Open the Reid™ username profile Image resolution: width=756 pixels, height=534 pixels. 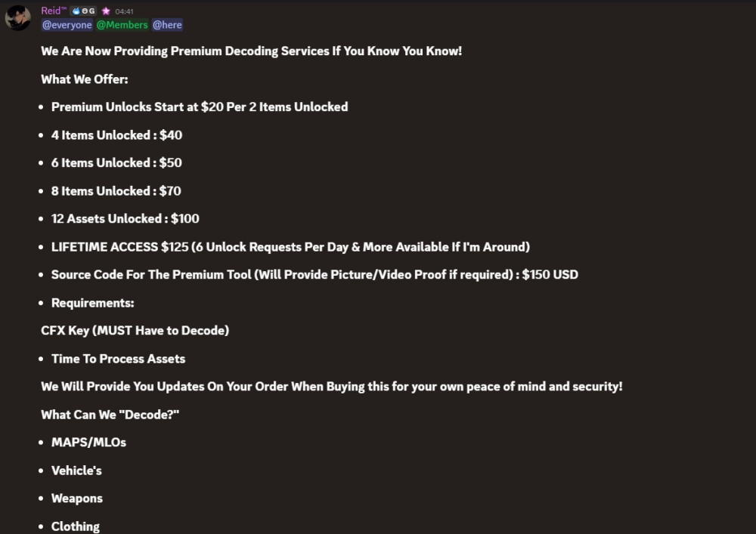click(x=54, y=11)
